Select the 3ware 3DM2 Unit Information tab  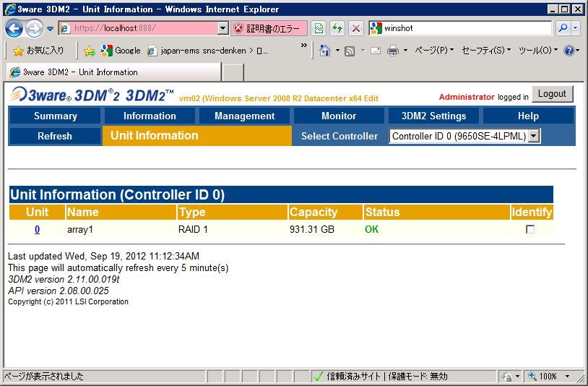click(113, 72)
